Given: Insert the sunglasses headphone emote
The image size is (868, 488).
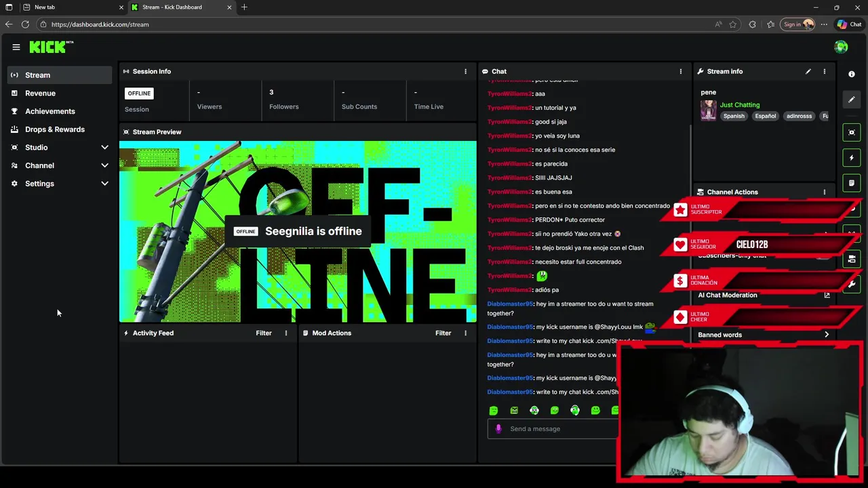Looking at the screenshot, I should [534, 410].
